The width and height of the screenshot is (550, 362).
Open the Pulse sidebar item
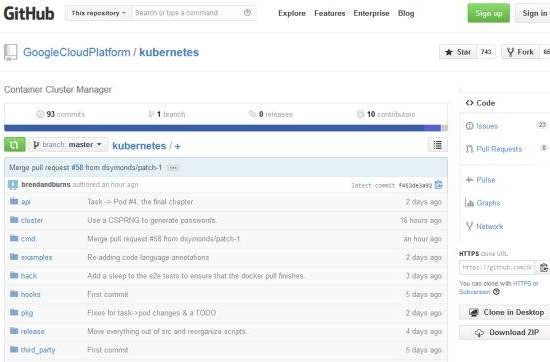coord(480,180)
